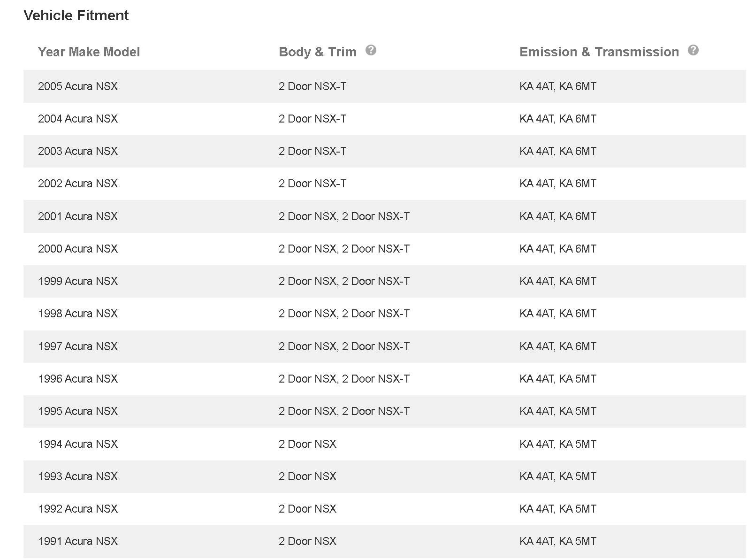
Task: Select the 2001 Acura NSX row
Action: [x=385, y=216]
